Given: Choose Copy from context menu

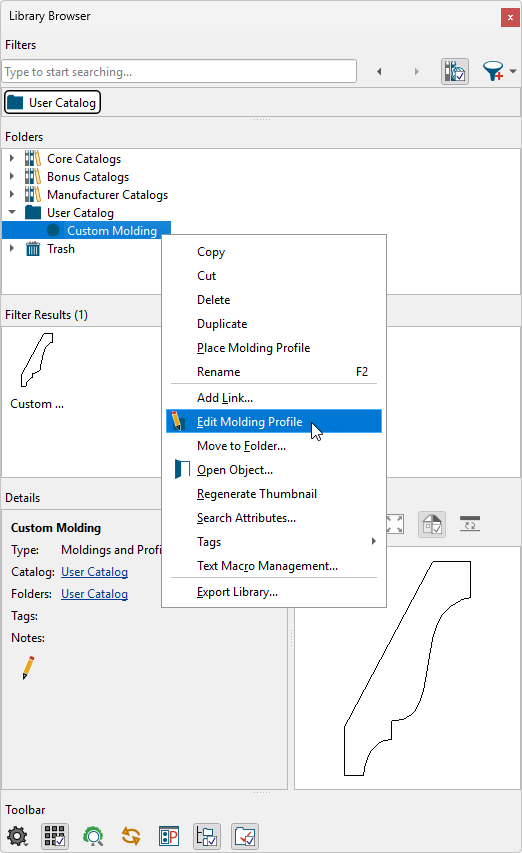Looking at the screenshot, I should pyautogui.click(x=274, y=252).
